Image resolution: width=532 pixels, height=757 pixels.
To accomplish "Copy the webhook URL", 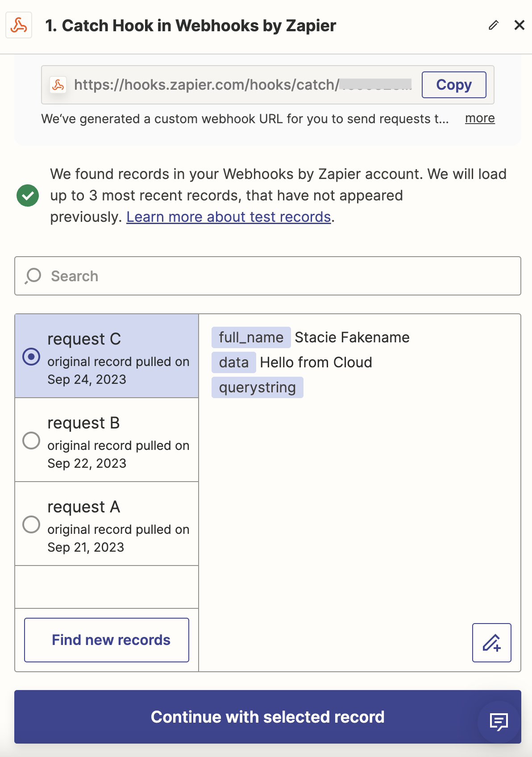I will [x=453, y=85].
